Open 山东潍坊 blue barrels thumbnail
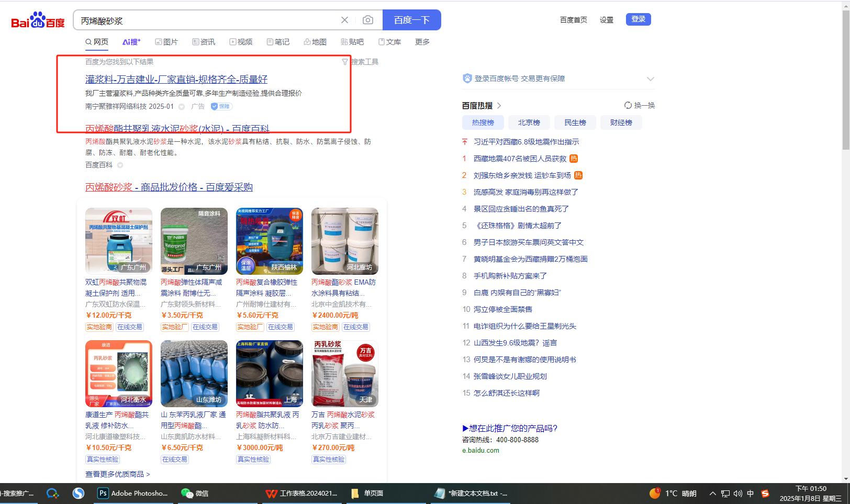850x504 pixels. click(x=194, y=374)
